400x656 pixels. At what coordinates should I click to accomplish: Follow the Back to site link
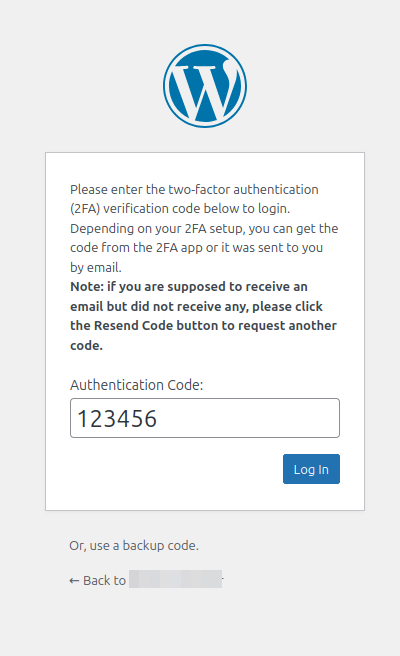(146, 580)
